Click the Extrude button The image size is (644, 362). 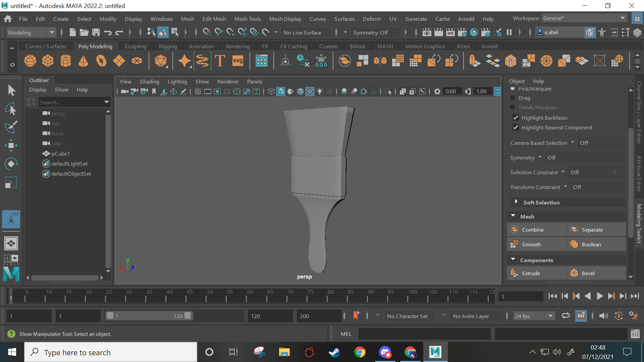[x=536, y=273]
